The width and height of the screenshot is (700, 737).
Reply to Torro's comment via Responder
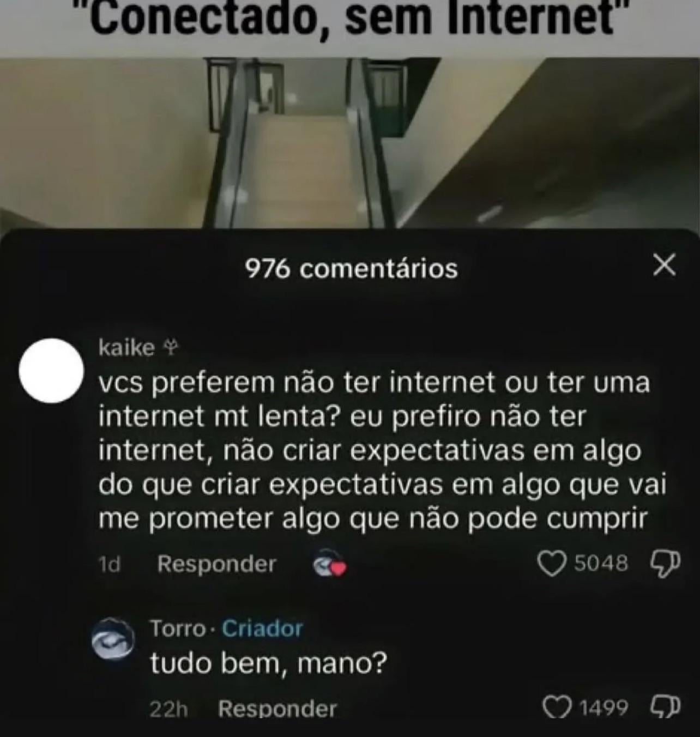[277, 709]
